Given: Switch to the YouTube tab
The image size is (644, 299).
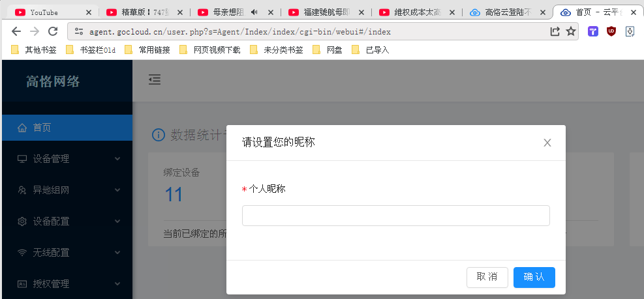Looking at the screenshot, I should pyautogui.click(x=52, y=12).
